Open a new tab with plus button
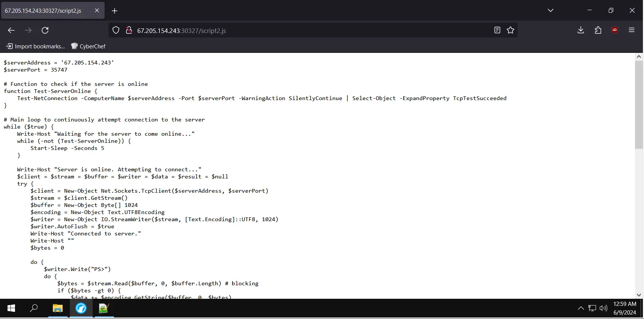The width and height of the screenshot is (644, 319). pos(115,11)
